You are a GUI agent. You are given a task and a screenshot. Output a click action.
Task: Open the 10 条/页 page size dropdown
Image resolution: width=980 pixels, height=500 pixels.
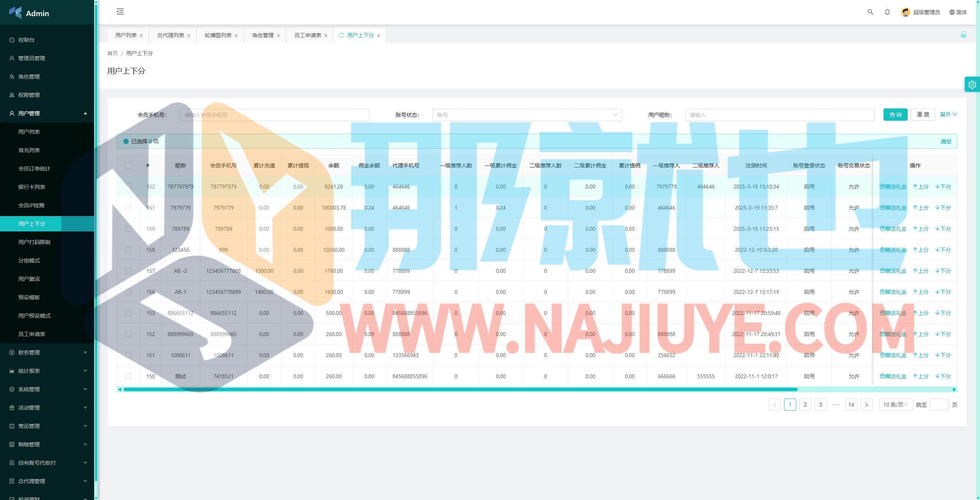click(x=895, y=405)
